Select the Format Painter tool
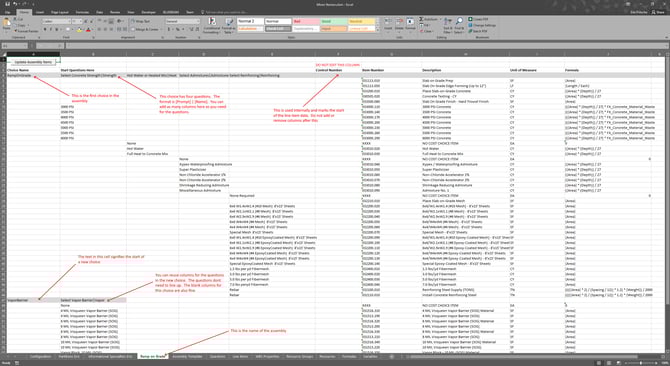 (x=26, y=31)
